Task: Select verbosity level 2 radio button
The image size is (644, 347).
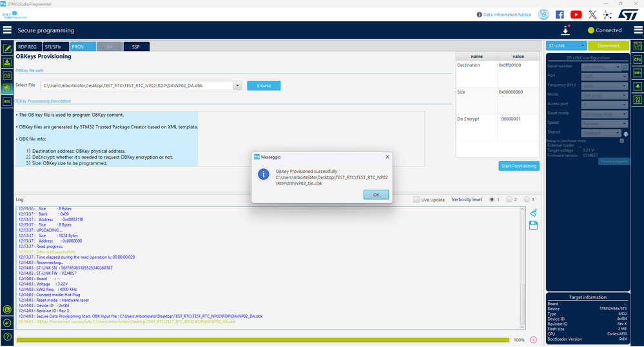Action: [509, 199]
